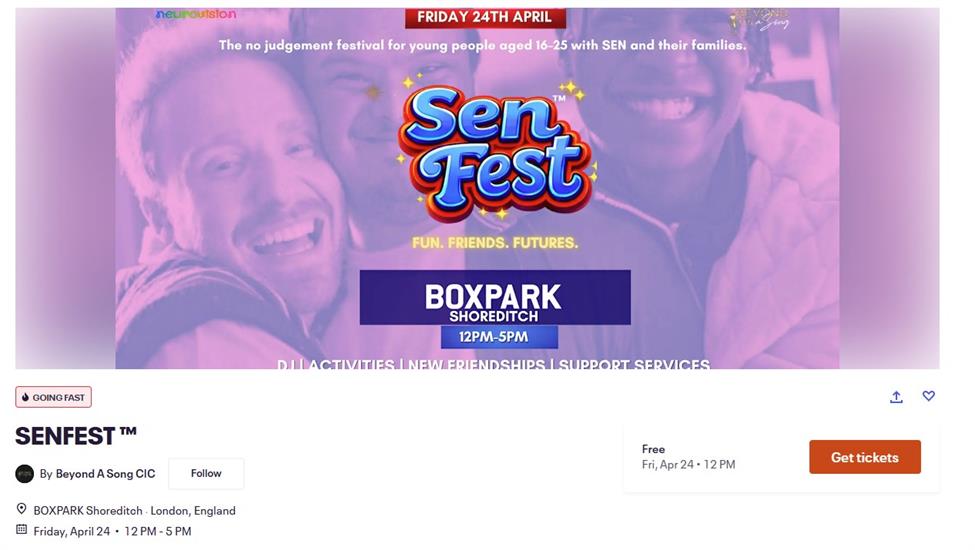Click the Going Fast badge label
975x550 pixels.
(59, 398)
